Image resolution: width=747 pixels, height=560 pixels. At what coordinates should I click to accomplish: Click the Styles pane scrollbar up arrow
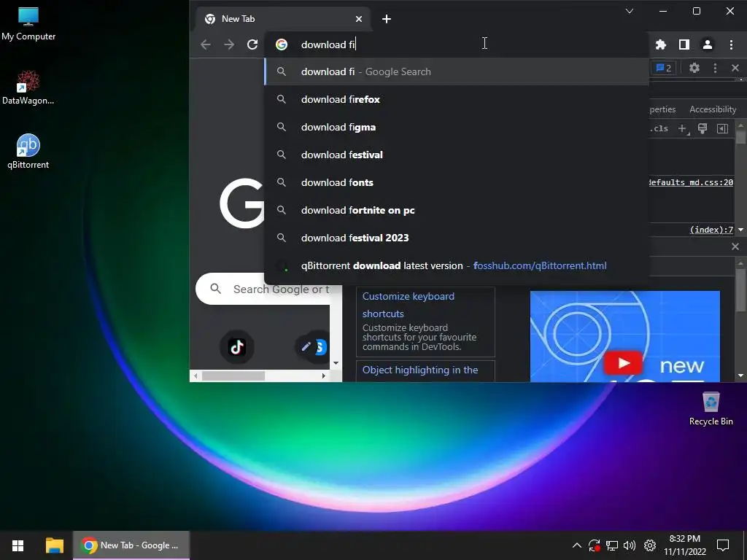pos(740,125)
